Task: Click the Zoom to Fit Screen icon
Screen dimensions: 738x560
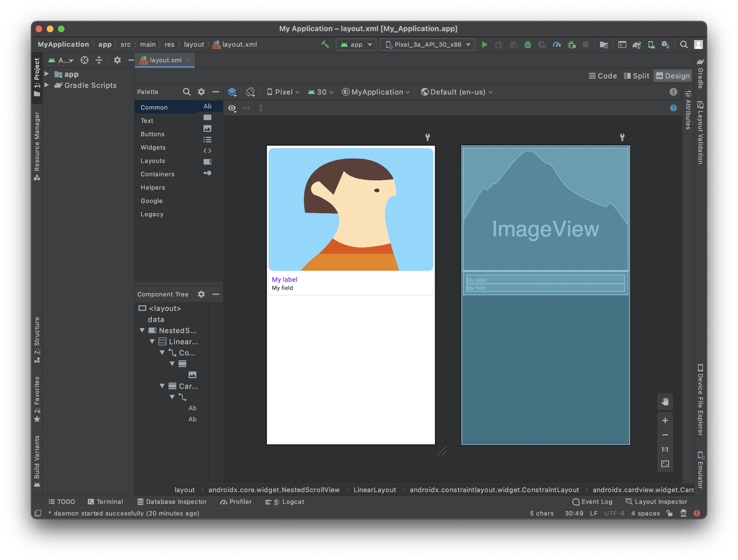Action: (665, 464)
